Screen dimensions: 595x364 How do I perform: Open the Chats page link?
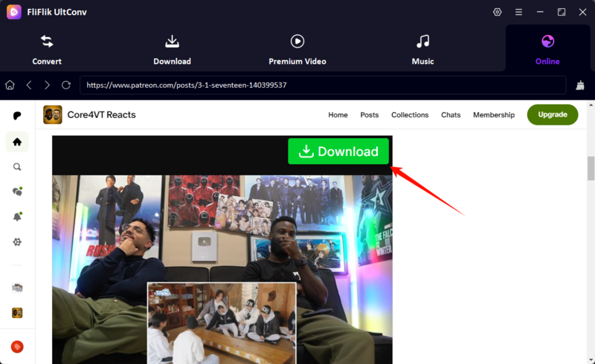[451, 115]
